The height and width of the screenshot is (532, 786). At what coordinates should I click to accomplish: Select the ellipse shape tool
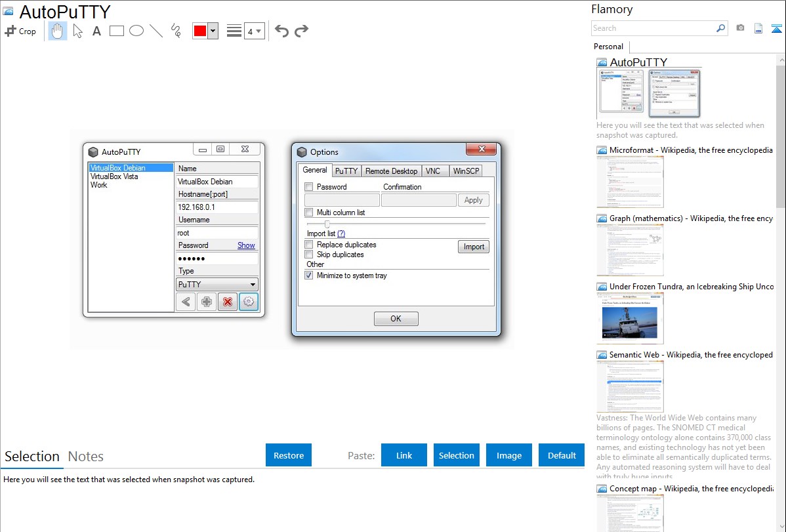pos(136,31)
